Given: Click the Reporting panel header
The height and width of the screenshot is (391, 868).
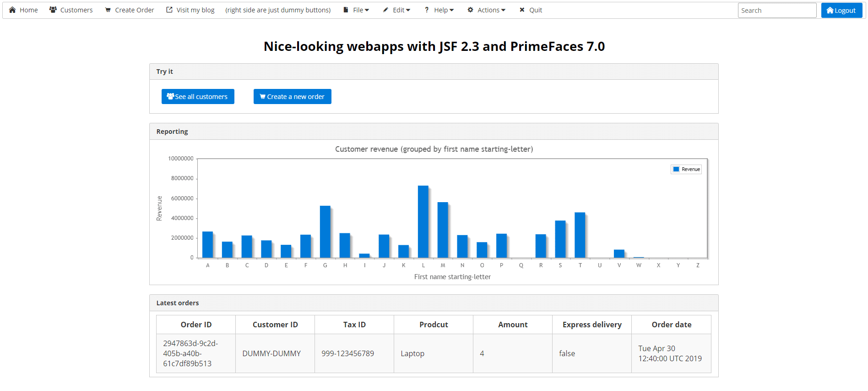Looking at the screenshot, I should (434, 132).
